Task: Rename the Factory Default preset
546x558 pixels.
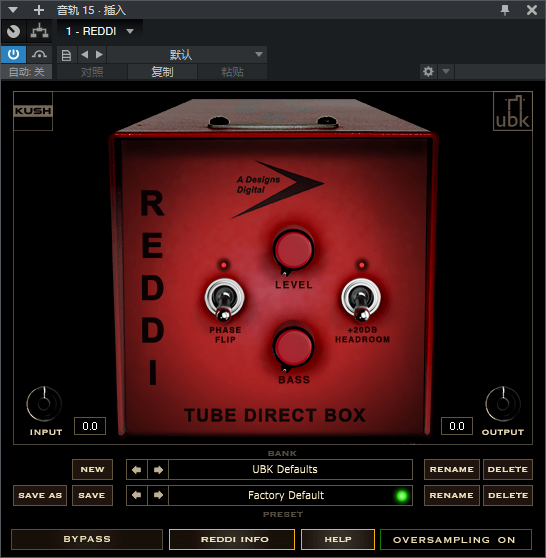Action: point(452,495)
